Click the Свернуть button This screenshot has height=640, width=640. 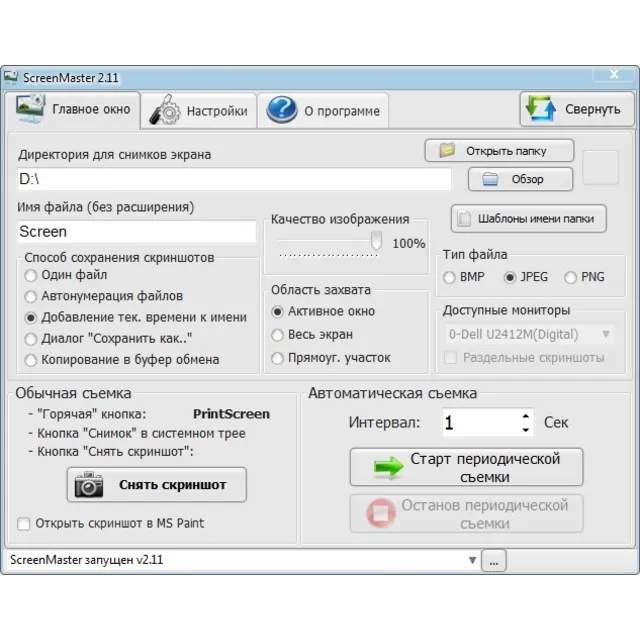577,109
